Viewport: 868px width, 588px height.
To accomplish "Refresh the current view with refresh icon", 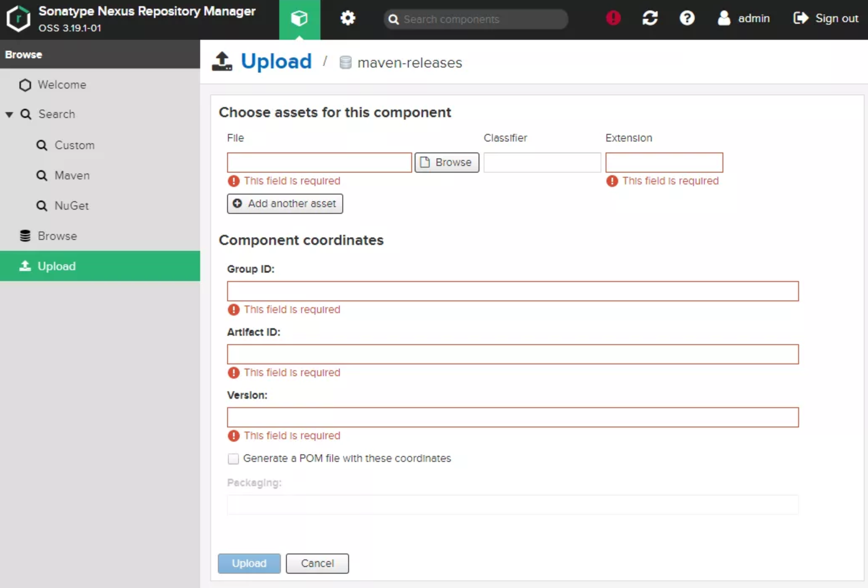I will [x=650, y=18].
